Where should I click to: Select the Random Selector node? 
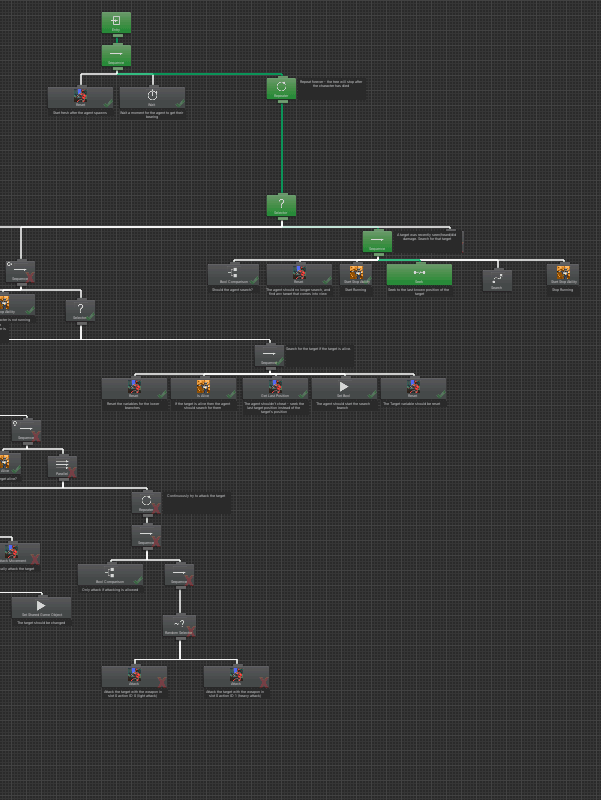[179, 626]
